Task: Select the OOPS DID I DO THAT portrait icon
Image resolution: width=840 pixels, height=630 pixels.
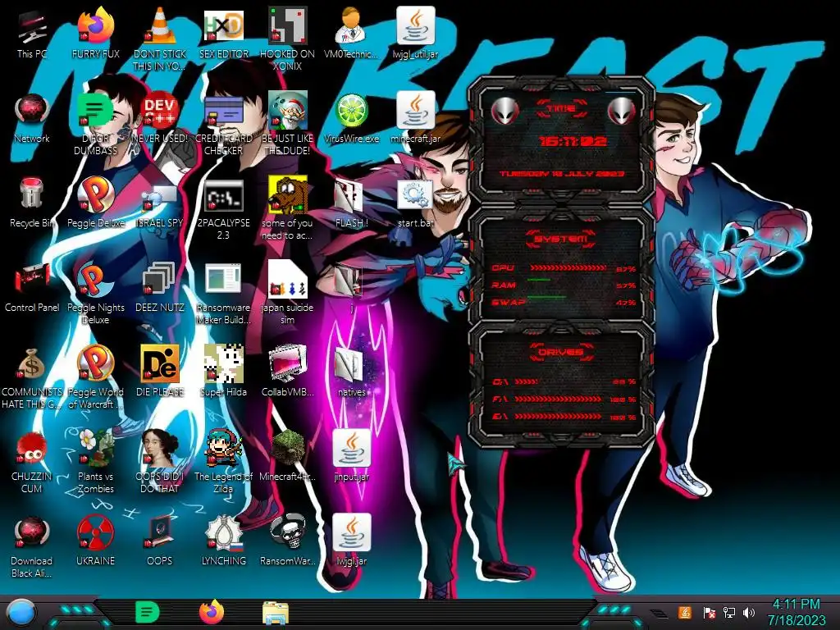Action: (x=160, y=462)
